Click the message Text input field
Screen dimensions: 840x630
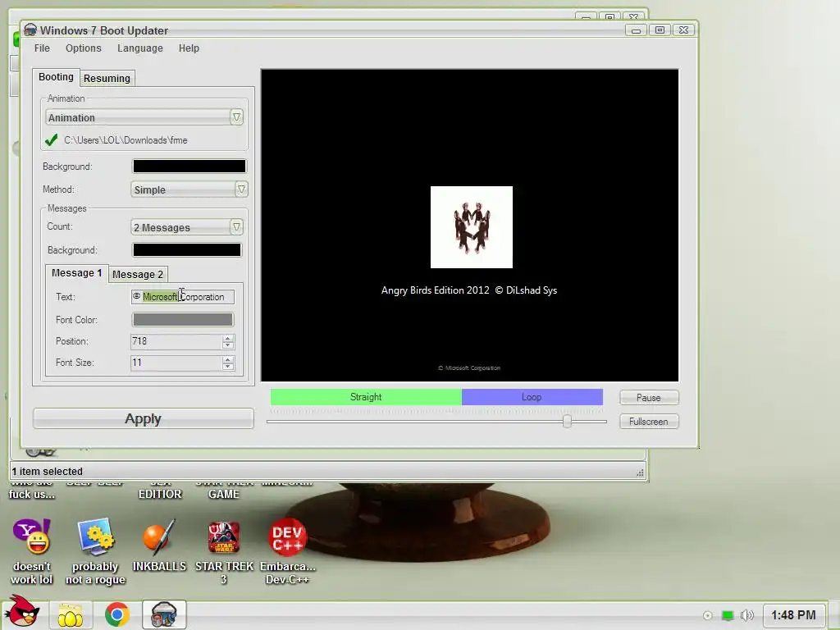(x=183, y=297)
